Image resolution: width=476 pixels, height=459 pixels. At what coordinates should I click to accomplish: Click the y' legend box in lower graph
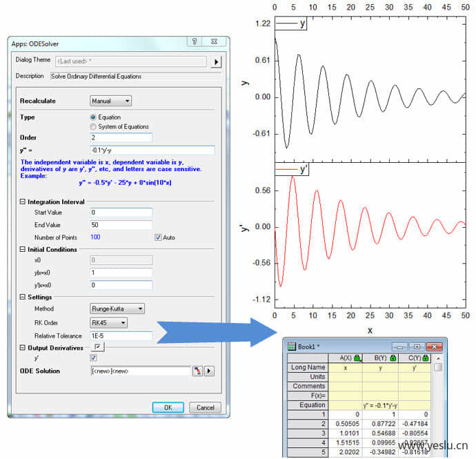pos(292,169)
